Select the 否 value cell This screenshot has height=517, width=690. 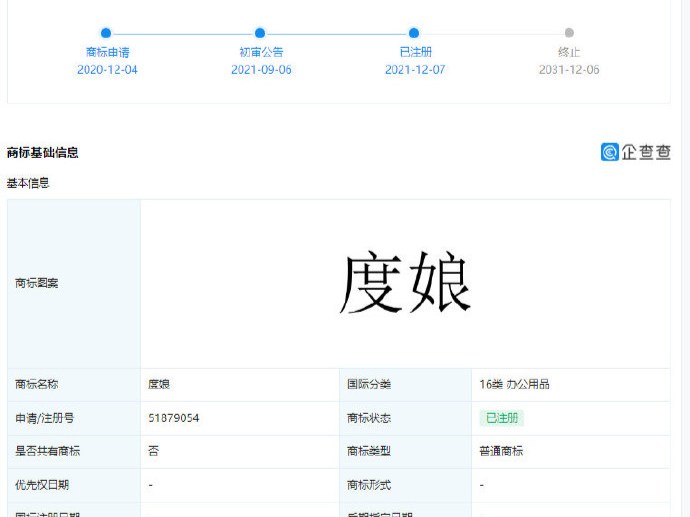(x=240, y=451)
